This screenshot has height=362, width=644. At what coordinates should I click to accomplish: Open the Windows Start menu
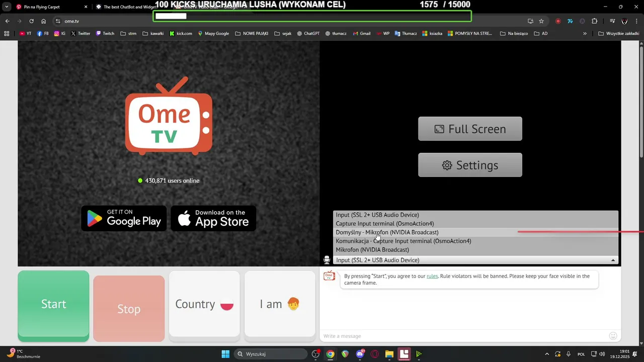click(225, 354)
